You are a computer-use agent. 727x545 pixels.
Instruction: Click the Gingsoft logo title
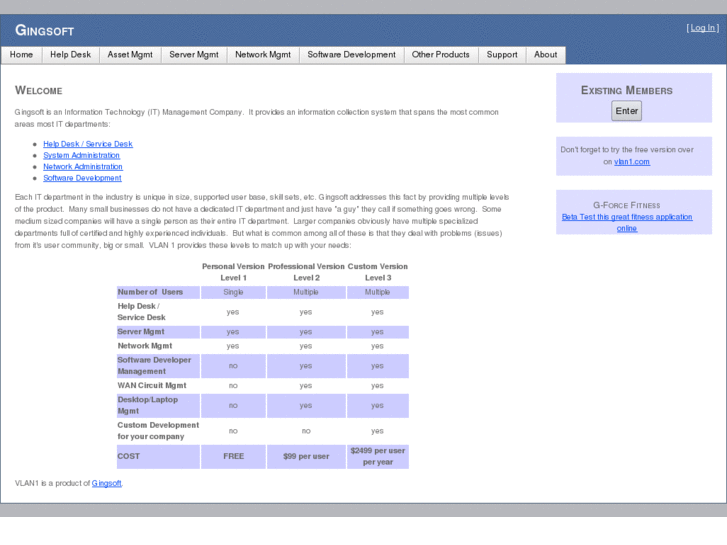pyautogui.click(x=44, y=30)
